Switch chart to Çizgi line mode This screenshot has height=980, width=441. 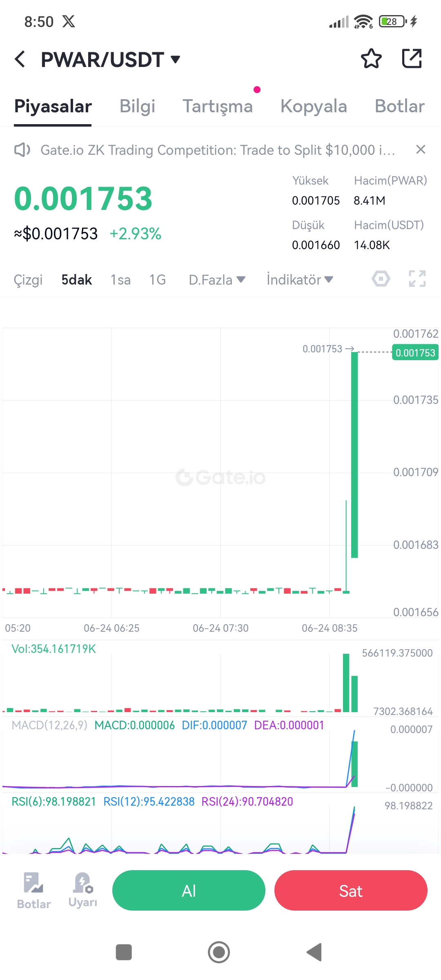28,280
